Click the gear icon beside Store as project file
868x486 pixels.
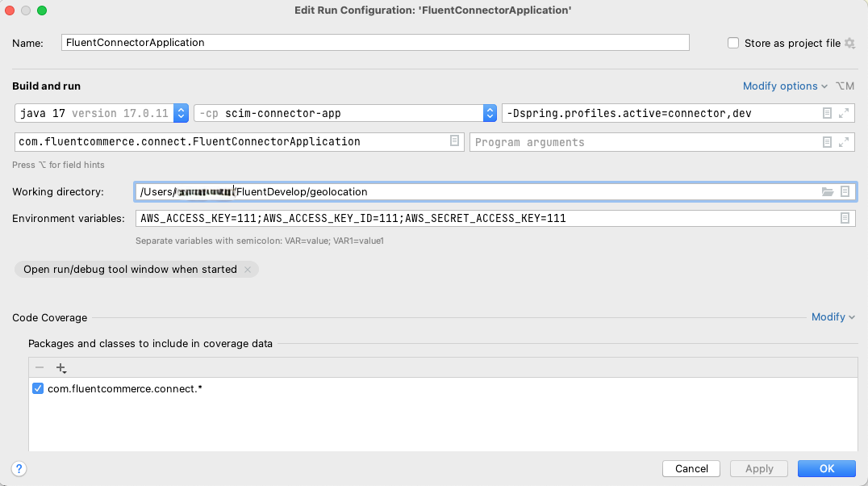pos(849,44)
